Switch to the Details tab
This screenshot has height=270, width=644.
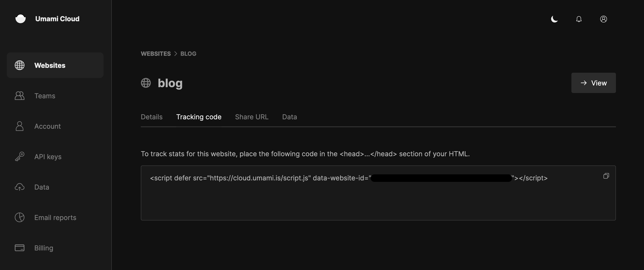coord(151,117)
